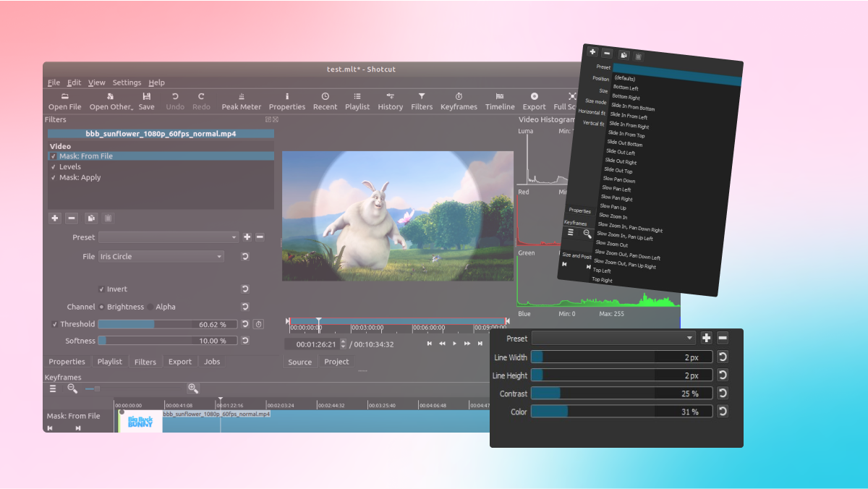Reset Line Height in the floating panel

pyautogui.click(x=722, y=375)
